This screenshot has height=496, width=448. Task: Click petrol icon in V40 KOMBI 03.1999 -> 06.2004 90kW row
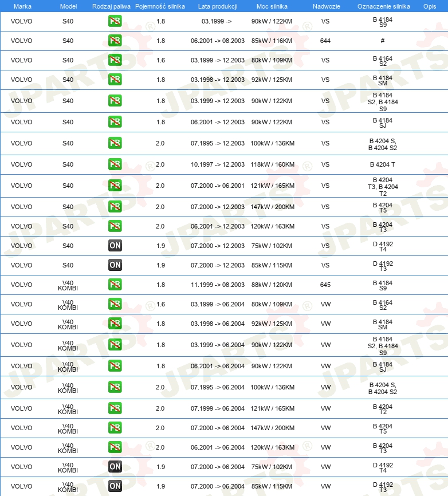pyautogui.click(x=115, y=345)
